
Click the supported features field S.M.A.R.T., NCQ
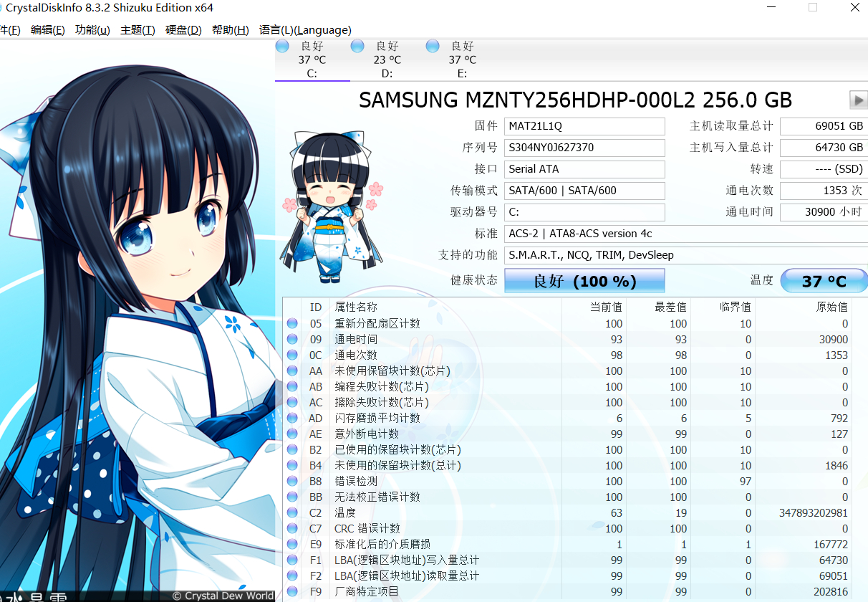pos(686,255)
